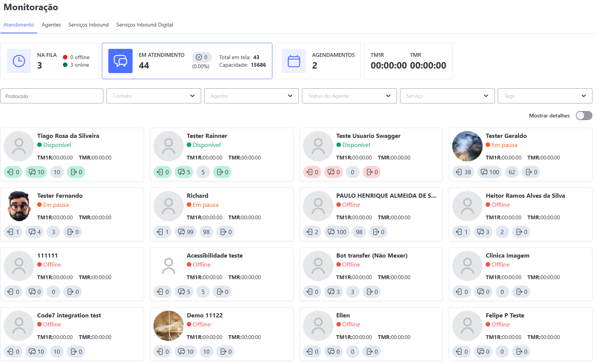Image resolution: width=597 pixels, height=364 pixels.
Task: Switch to the Agentes tab
Action: (51, 25)
